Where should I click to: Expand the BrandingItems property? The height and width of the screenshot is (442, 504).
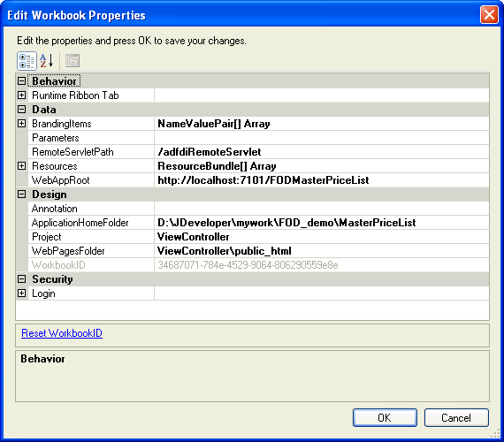click(21, 124)
